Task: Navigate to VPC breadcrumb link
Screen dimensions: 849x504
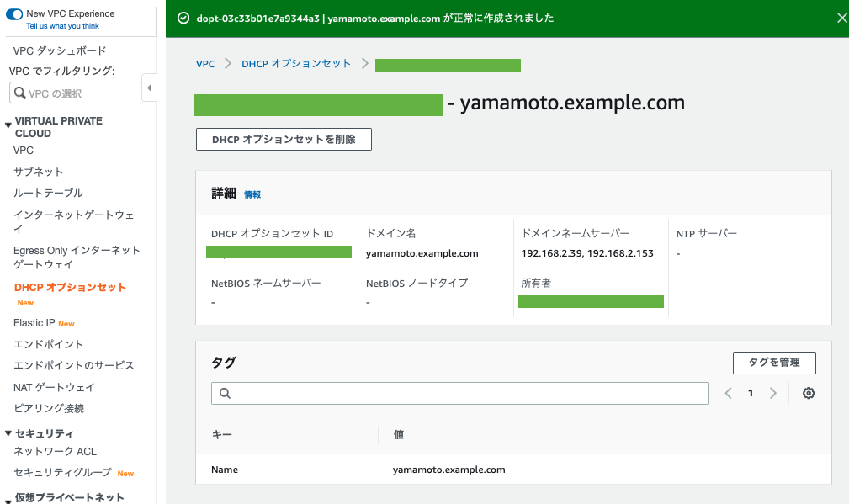Action: pos(204,64)
